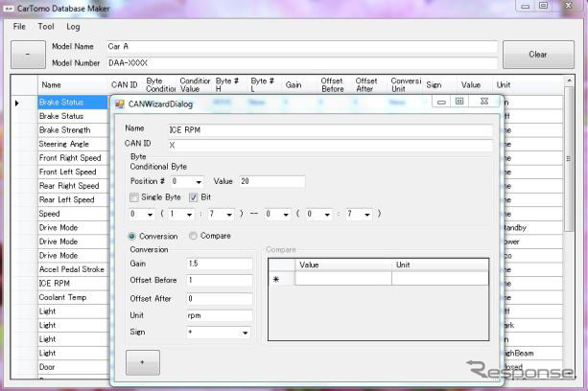588x391 pixels.
Task: Select the Coolant Temp row
Action: [x=73, y=297]
